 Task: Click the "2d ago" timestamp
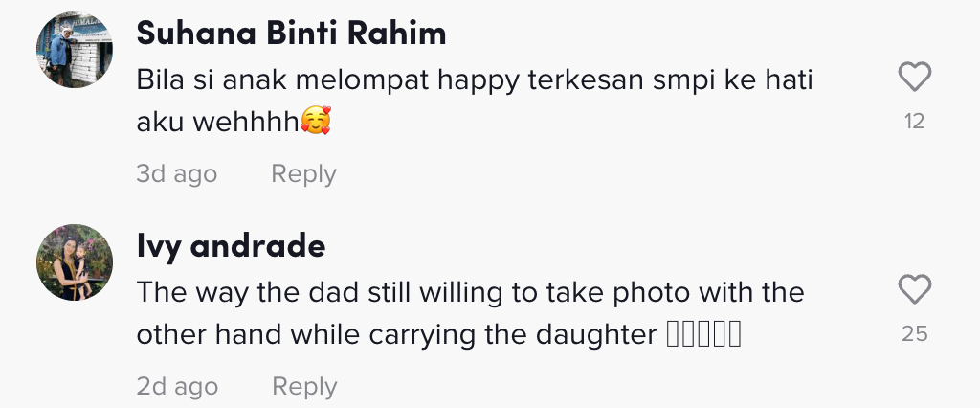[177, 387]
